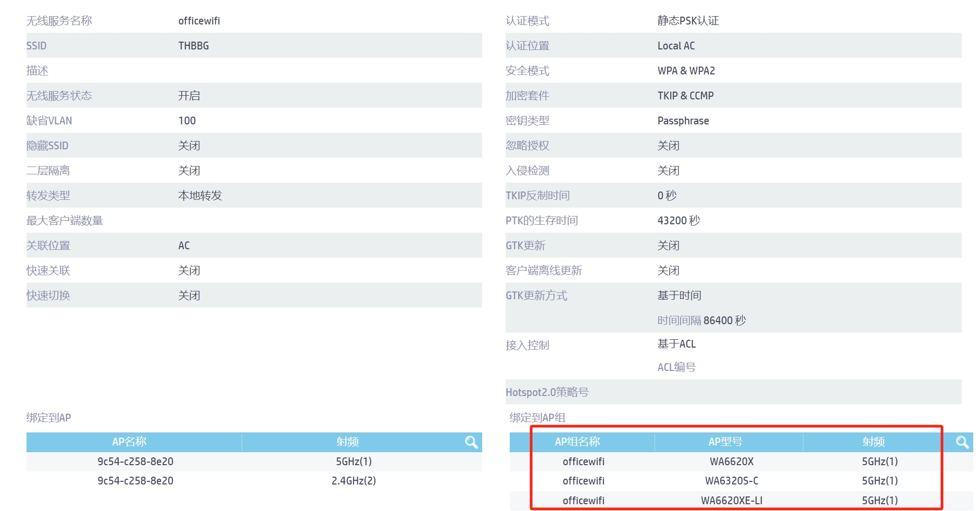Click the 加密套件 label

(527, 96)
